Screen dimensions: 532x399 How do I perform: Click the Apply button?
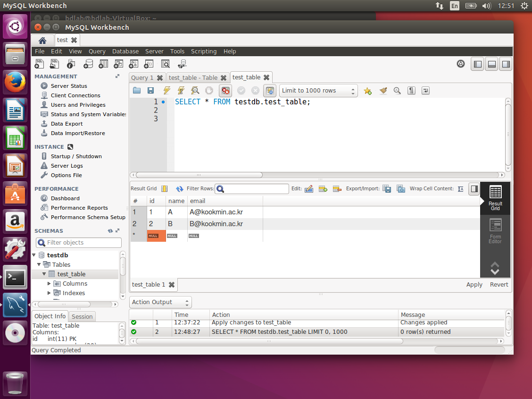tap(474, 285)
